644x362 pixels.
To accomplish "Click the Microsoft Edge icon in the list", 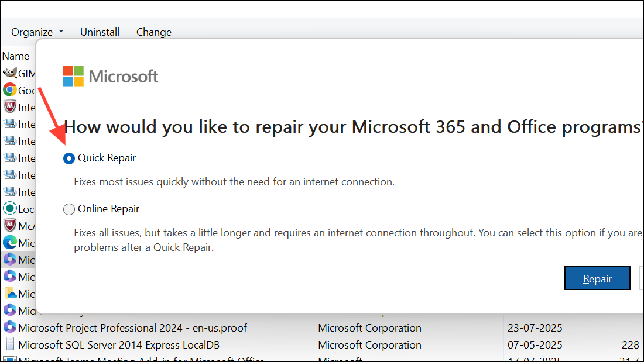I will click(x=11, y=243).
